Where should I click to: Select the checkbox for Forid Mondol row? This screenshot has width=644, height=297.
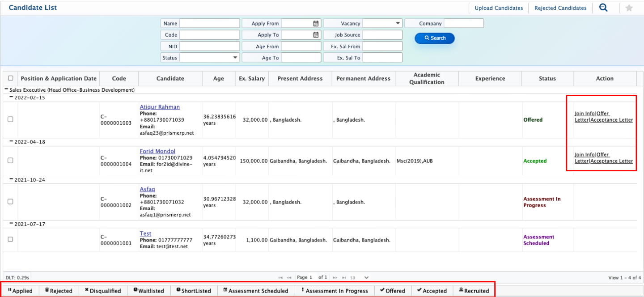point(10,161)
